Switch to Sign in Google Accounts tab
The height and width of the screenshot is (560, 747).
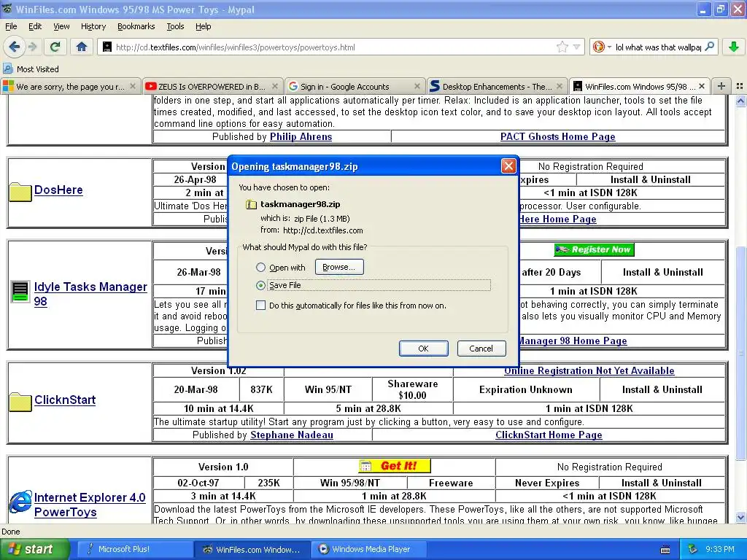[x=355, y=86]
